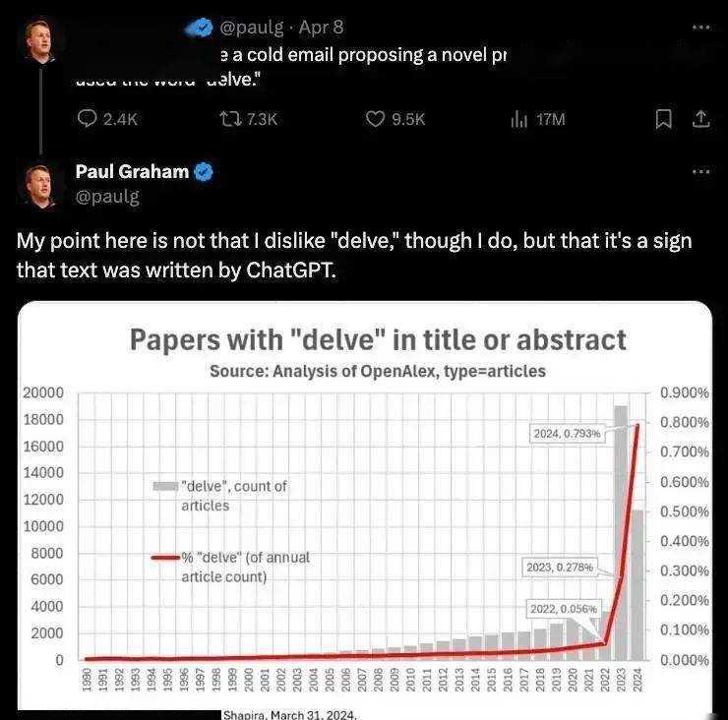
Task: Open the three-dot menu on Paul Graham's reply
Action: [701, 172]
